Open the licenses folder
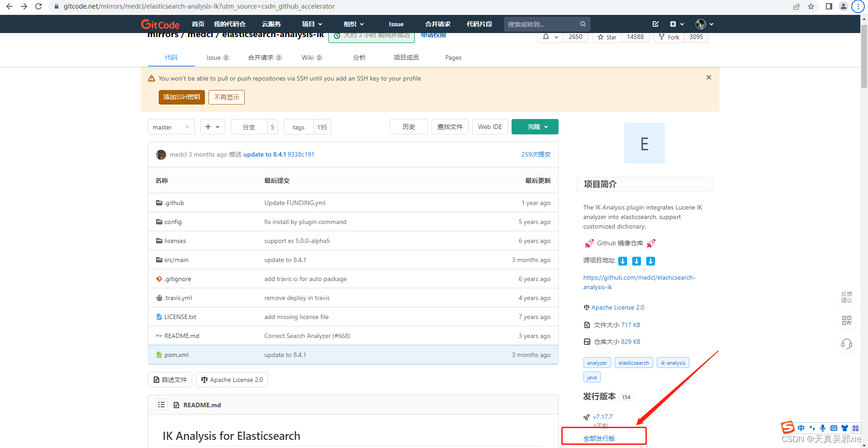The image size is (868, 448). pyautogui.click(x=175, y=241)
